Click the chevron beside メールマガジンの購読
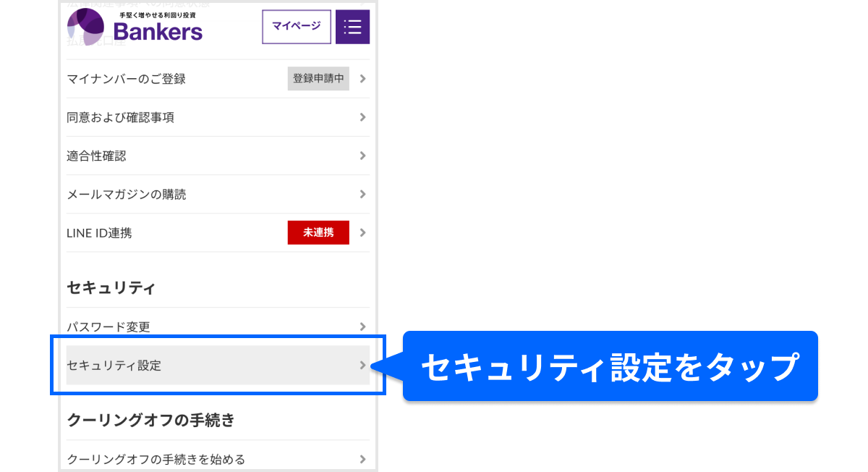868x472 pixels. [x=362, y=194]
